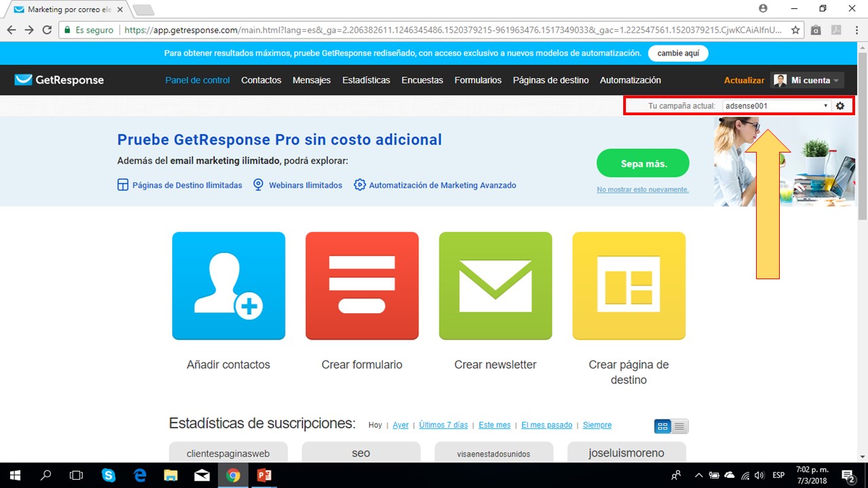The height and width of the screenshot is (488, 868).
Task: Show hidden system tray icons
Action: point(698,475)
